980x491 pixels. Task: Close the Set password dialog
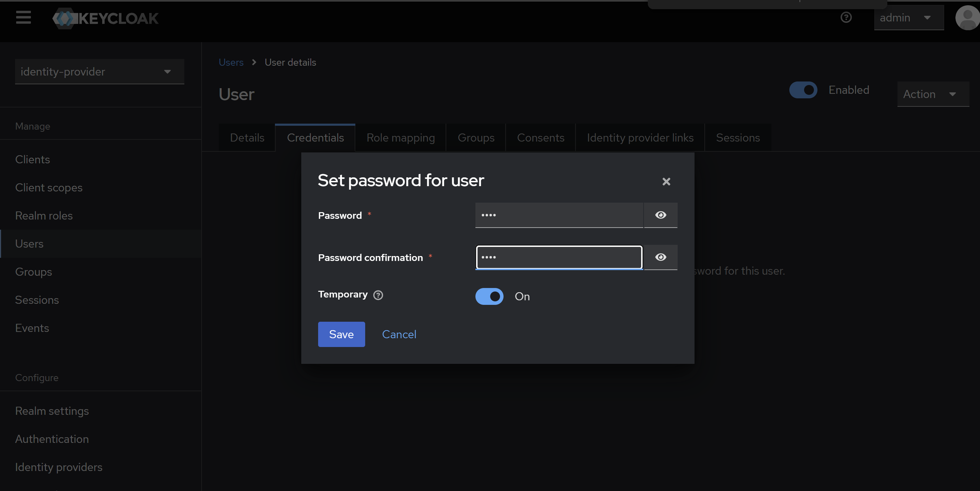666,182
